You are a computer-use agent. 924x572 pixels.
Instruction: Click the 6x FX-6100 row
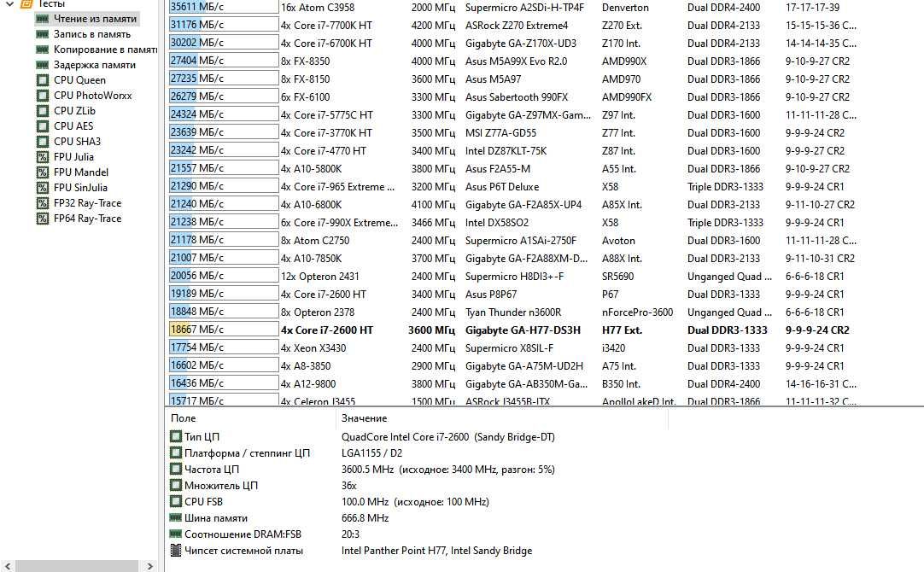click(x=512, y=97)
